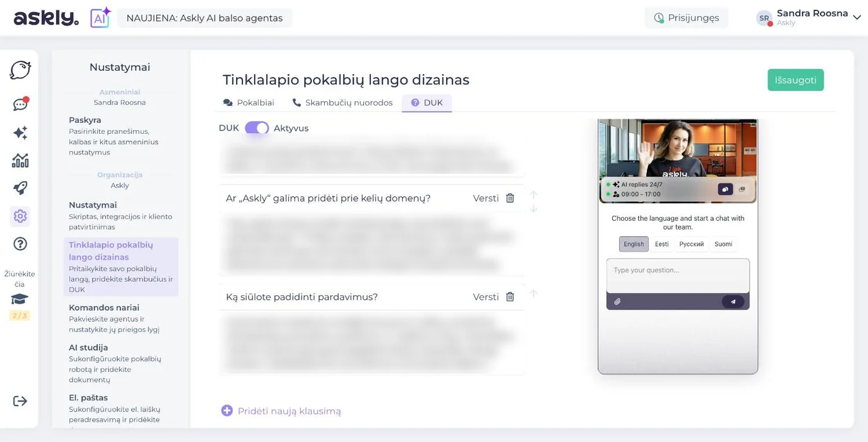Open the AI sparkle icon in header
Image resolution: width=868 pixels, height=442 pixels.
point(100,17)
